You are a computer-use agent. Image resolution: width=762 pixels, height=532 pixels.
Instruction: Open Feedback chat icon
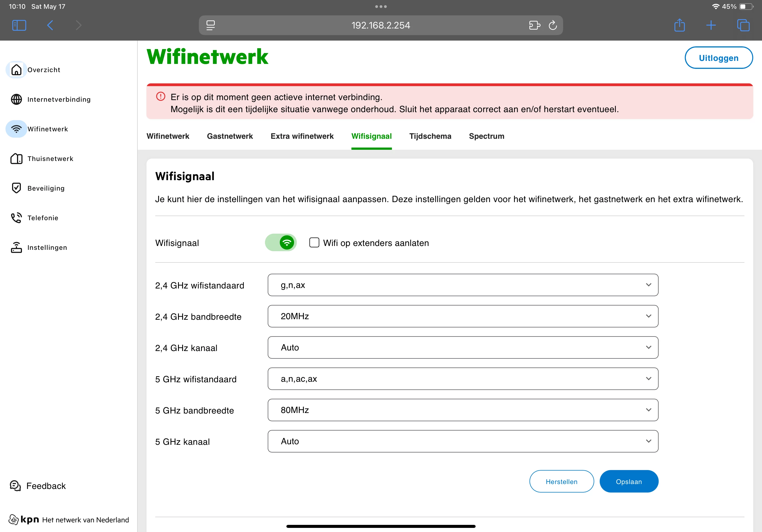point(15,486)
